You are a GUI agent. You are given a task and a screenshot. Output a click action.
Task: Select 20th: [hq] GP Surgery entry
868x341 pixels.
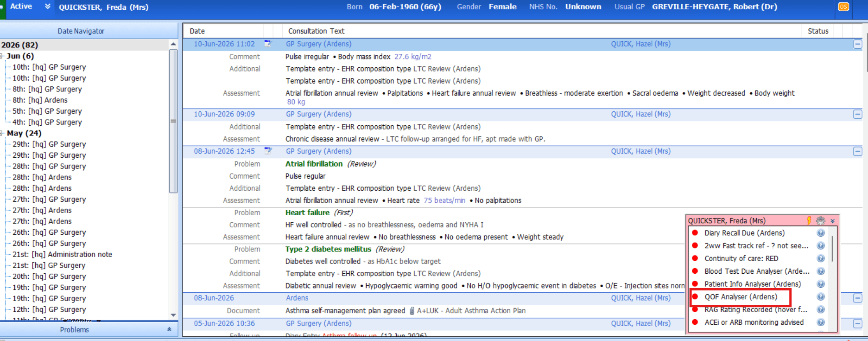click(x=49, y=277)
